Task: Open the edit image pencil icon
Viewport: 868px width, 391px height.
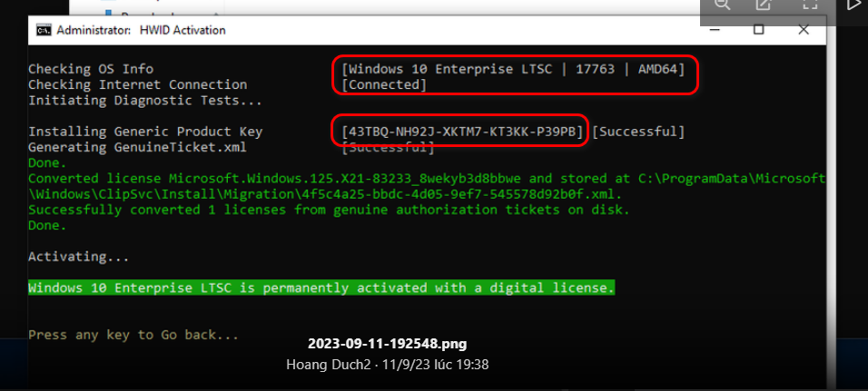Action: 764,5
